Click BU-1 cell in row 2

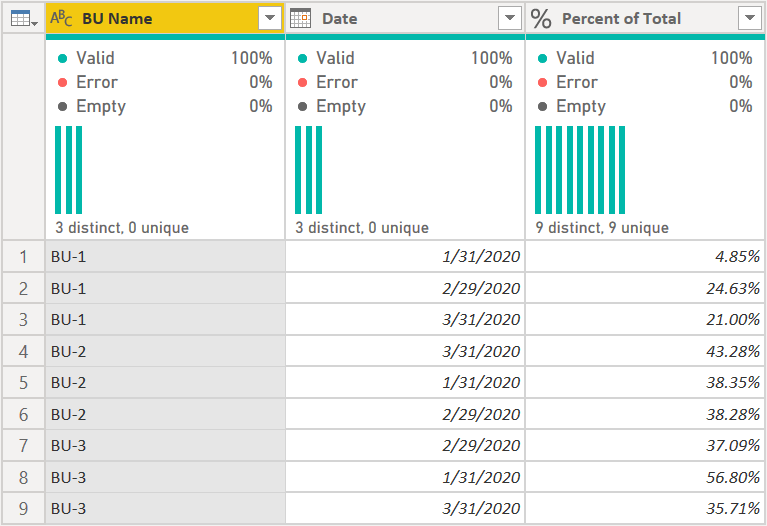(x=165, y=288)
